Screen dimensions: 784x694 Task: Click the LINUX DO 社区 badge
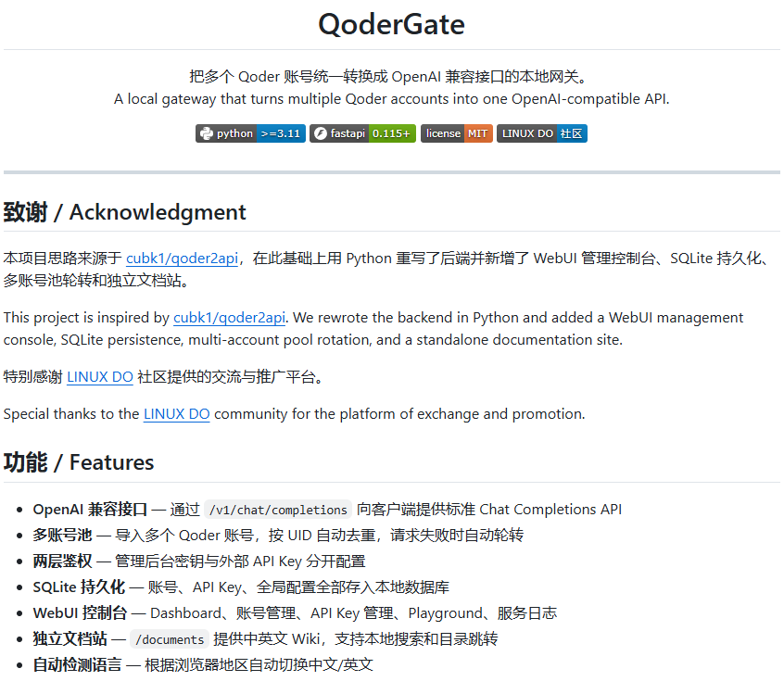pyautogui.click(x=542, y=133)
